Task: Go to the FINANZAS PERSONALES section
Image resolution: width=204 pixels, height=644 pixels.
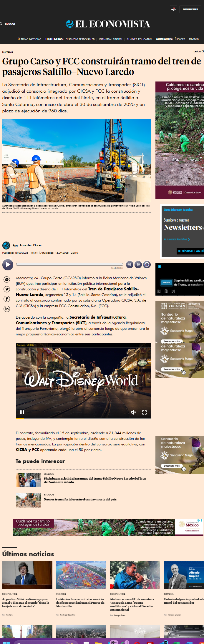Action: tap(80, 39)
